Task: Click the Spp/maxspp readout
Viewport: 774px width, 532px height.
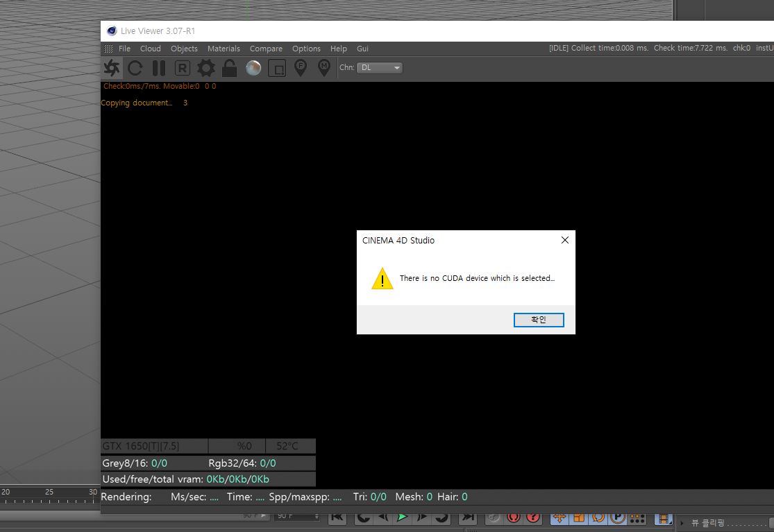Action: [x=305, y=497]
